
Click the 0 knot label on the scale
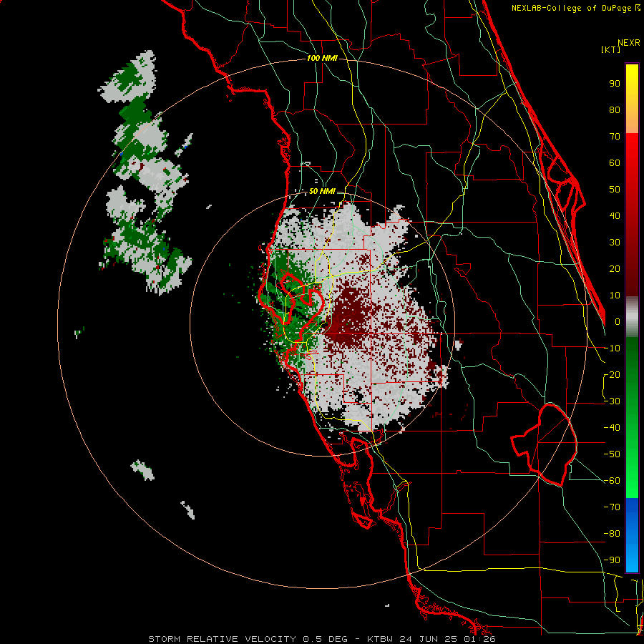(x=618, y=321)
